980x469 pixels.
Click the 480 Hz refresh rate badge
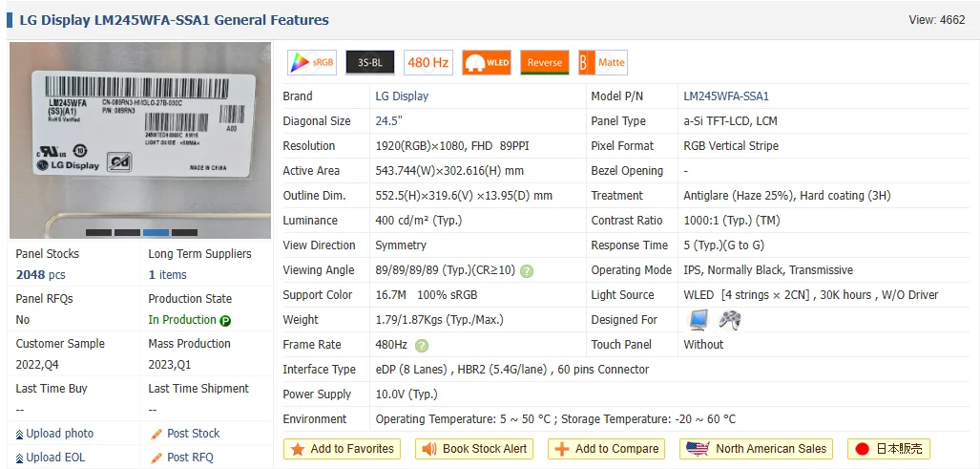click(428, 62)
